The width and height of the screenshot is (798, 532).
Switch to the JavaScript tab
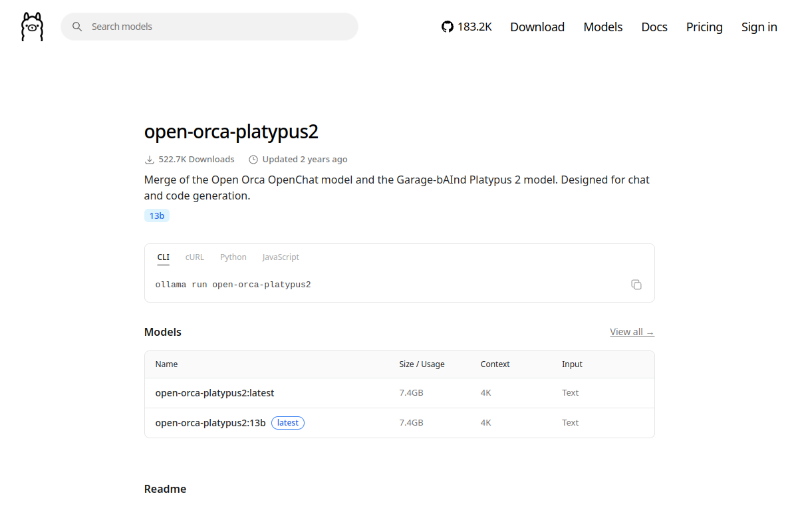click(x=281, y=257)
